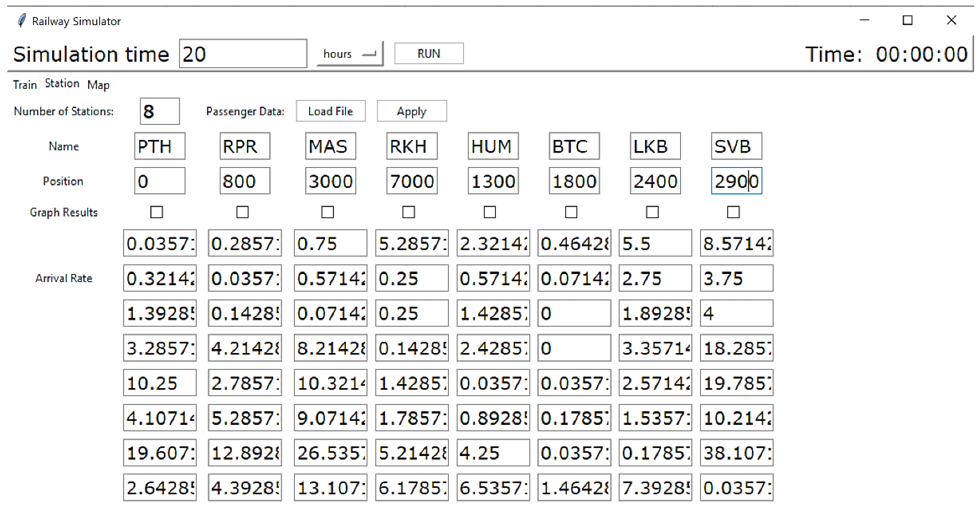This screenshot has width=980, height=507.
Task: Toggle Graph Results checkbox for HUM
Action: (490, 212)
